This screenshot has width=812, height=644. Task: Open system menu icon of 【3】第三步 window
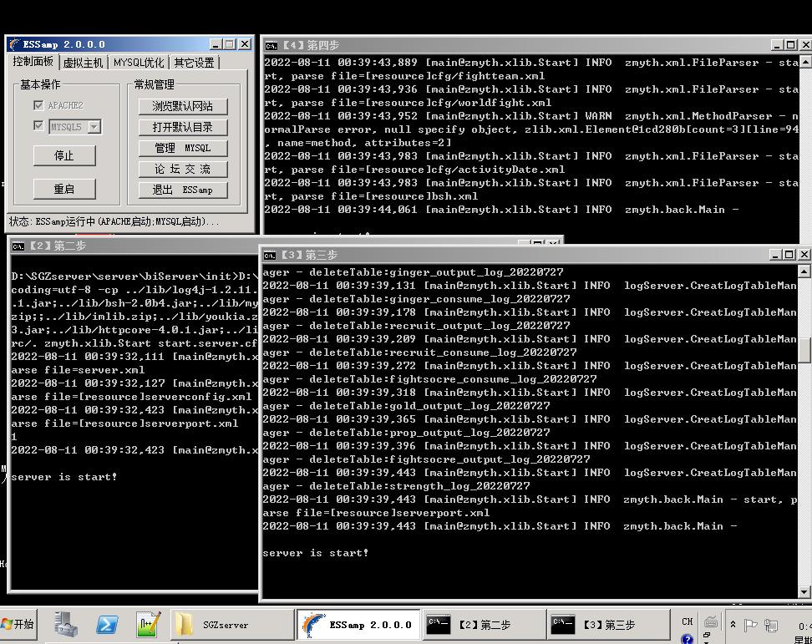coord(270,256)
